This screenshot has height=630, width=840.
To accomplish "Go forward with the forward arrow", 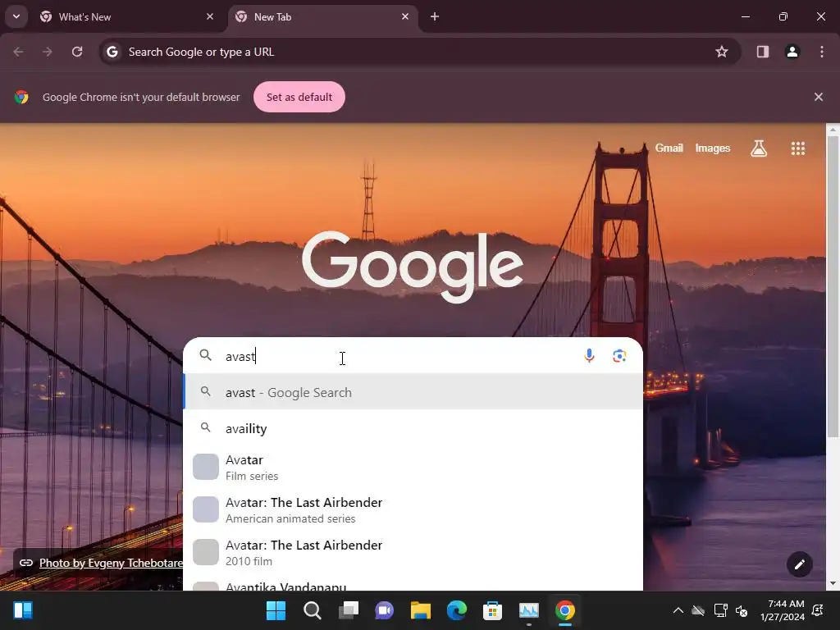I will click(x=48, y=52).
